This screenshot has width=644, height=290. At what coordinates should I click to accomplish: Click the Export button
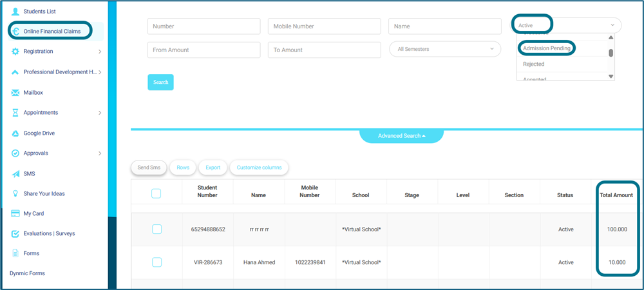213,168
